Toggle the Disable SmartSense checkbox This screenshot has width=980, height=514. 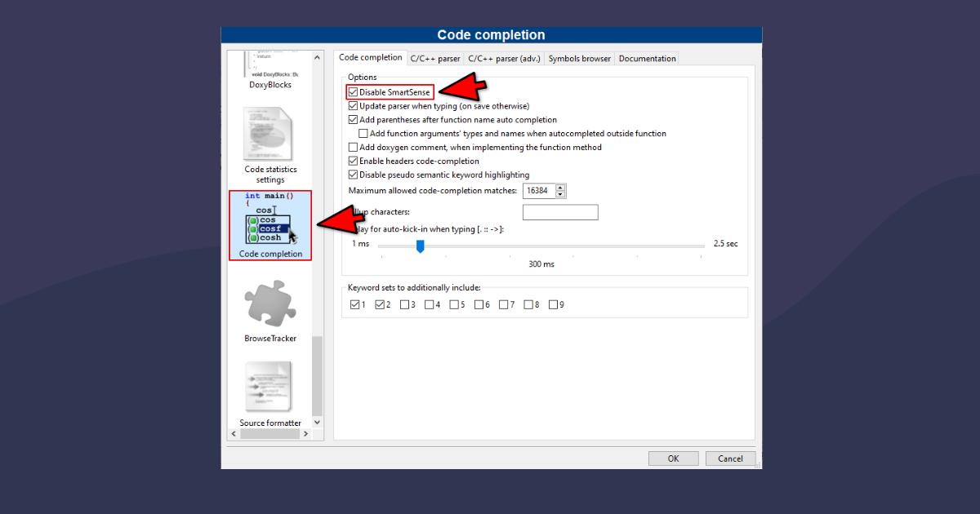[353, 92]
